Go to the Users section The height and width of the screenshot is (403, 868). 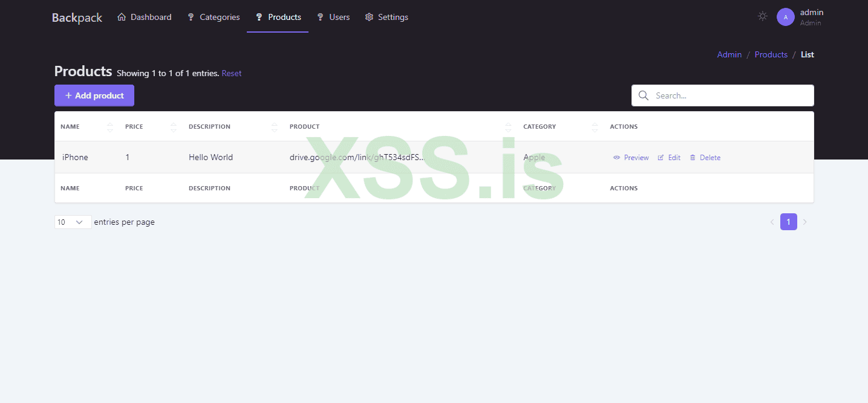pos(333,17)
